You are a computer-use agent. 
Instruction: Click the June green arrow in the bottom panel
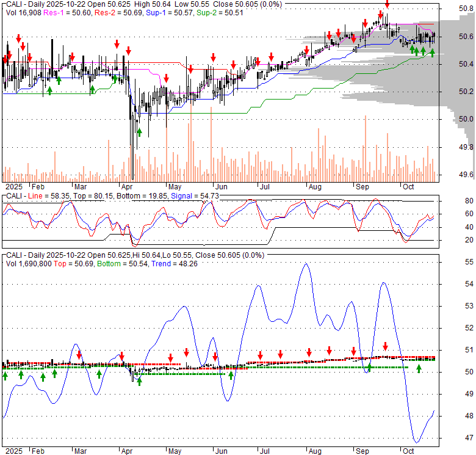231,375
